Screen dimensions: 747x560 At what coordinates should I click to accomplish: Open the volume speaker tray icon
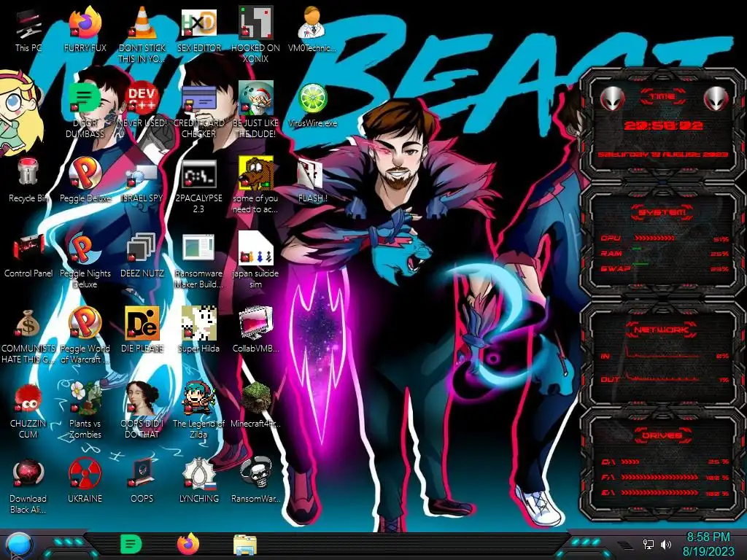(666, 544)
